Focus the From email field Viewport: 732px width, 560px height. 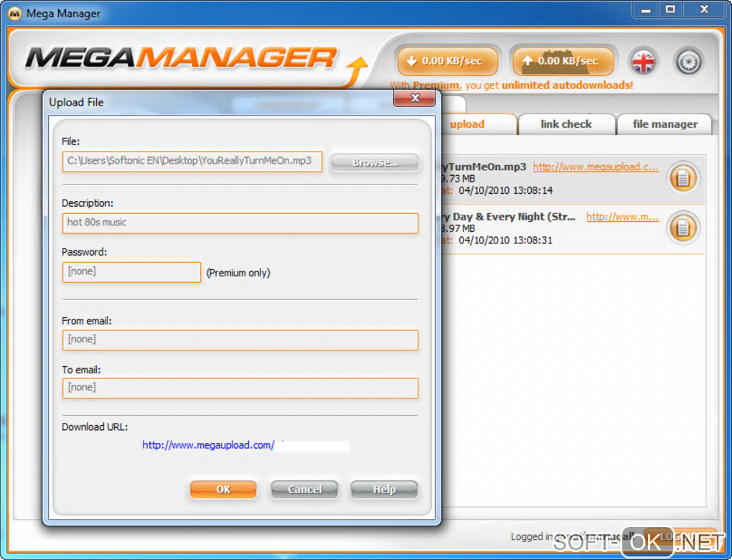[240, 340]
